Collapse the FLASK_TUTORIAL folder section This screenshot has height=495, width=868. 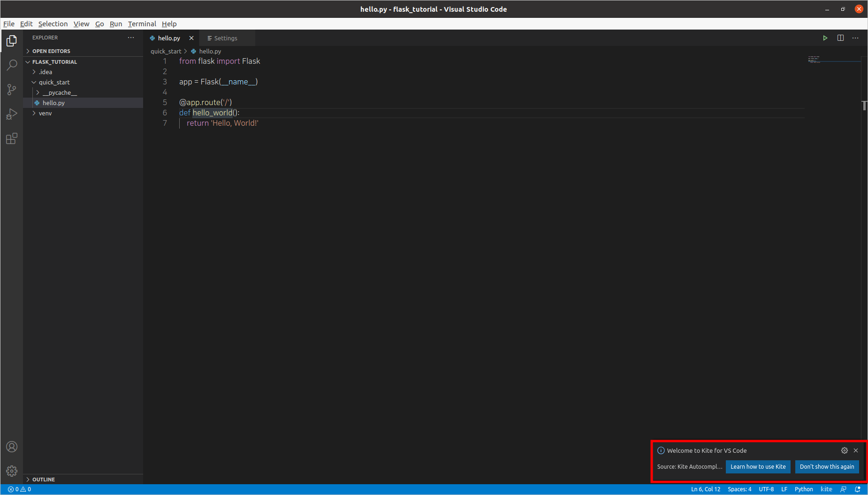tap(83, 62)
